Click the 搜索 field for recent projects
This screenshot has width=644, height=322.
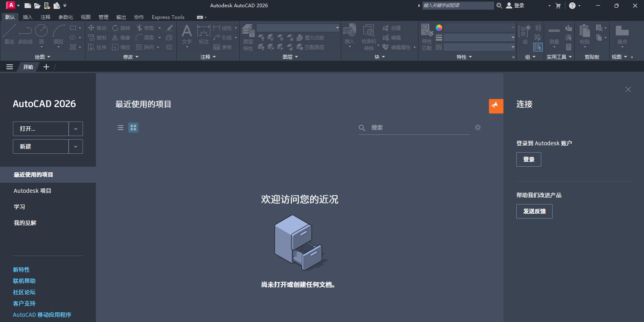point(414,128)
